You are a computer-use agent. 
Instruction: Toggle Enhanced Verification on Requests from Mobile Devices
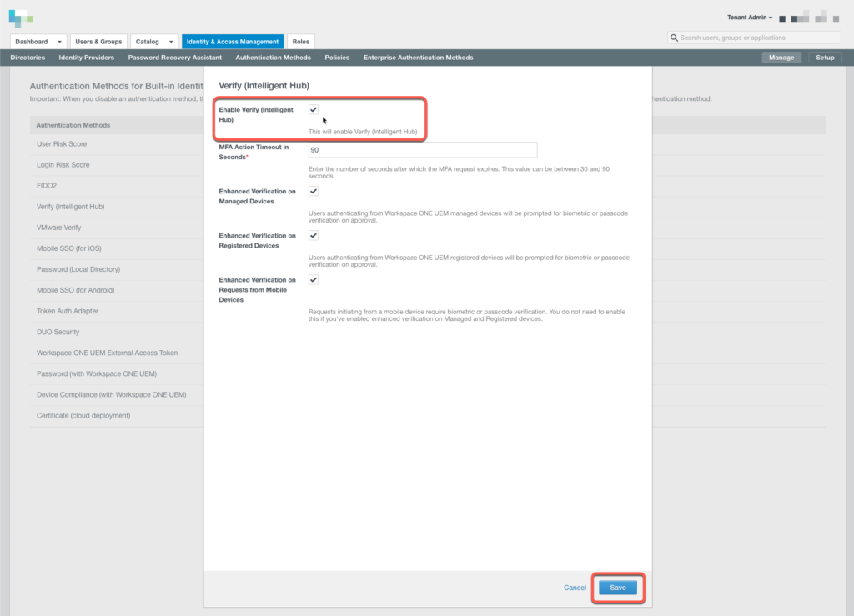coord(313,279)
